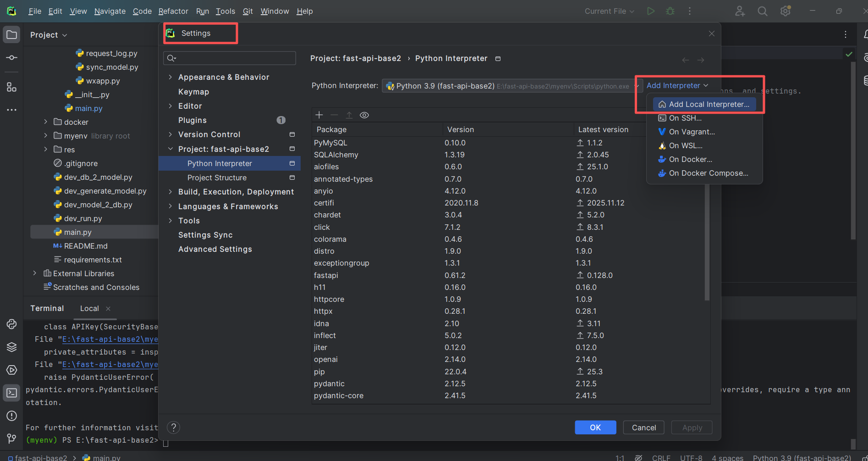Open the Project tool window folder icon
This screenshot has width=868, height=461.
click(12, 35)
